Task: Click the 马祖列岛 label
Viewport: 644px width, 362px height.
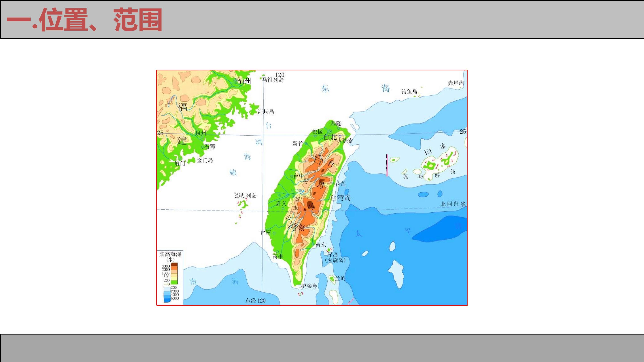Action: coord(273,80)
